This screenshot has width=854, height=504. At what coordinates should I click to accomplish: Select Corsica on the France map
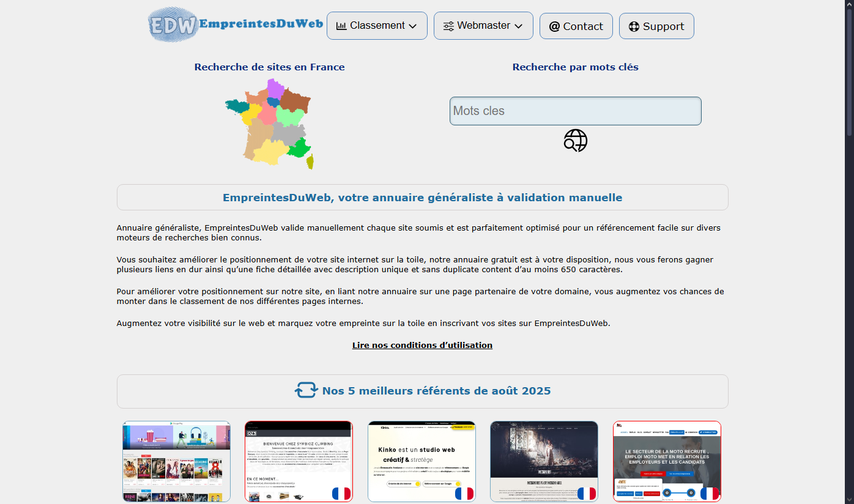point(310,160)
